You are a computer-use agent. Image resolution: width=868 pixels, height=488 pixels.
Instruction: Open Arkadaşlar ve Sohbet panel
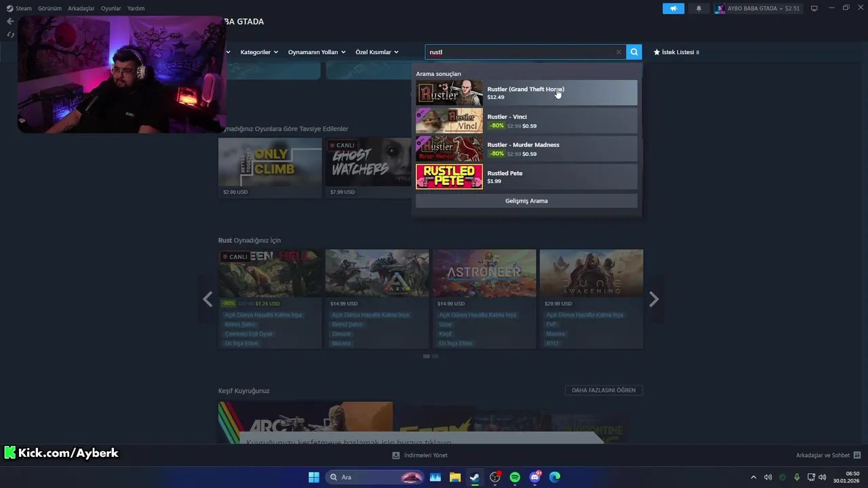829,455
